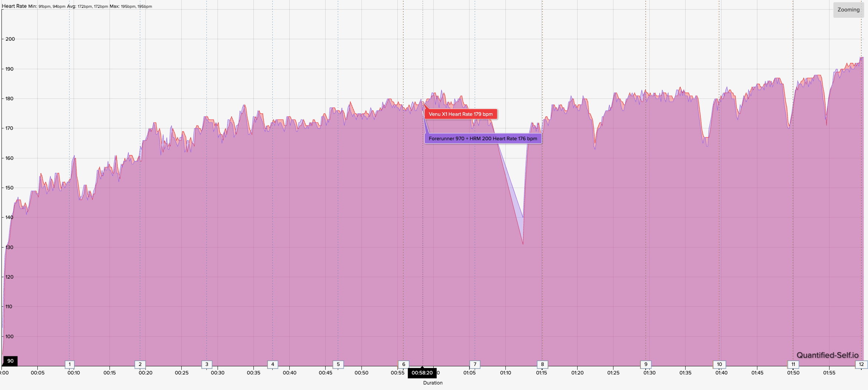Open the Quantified-Self.io watermark link
Image resolution: width=868 pixels, height=390 pixels.
827,355
